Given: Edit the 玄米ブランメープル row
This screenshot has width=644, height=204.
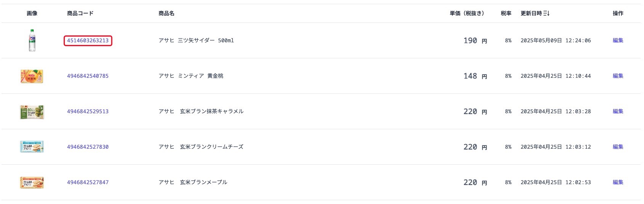Looking at the screenshot, I should (x=618, y=182).
